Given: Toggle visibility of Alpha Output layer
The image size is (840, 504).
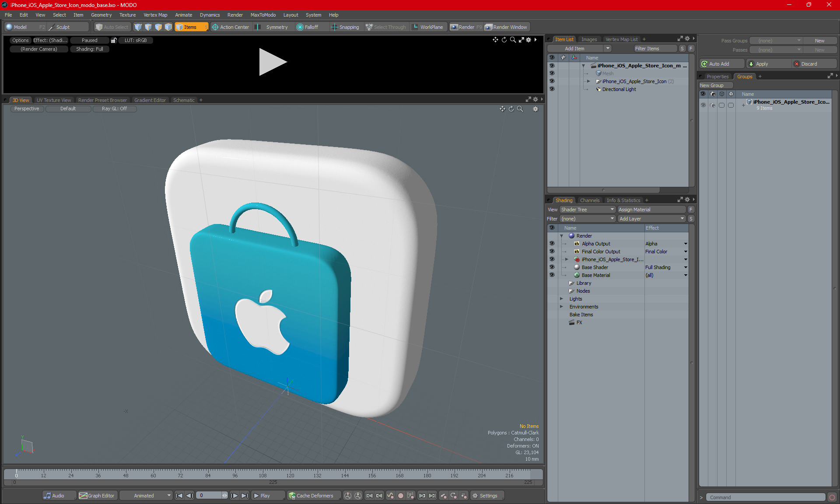Looking at the screenshot, I should coord(552,243).
